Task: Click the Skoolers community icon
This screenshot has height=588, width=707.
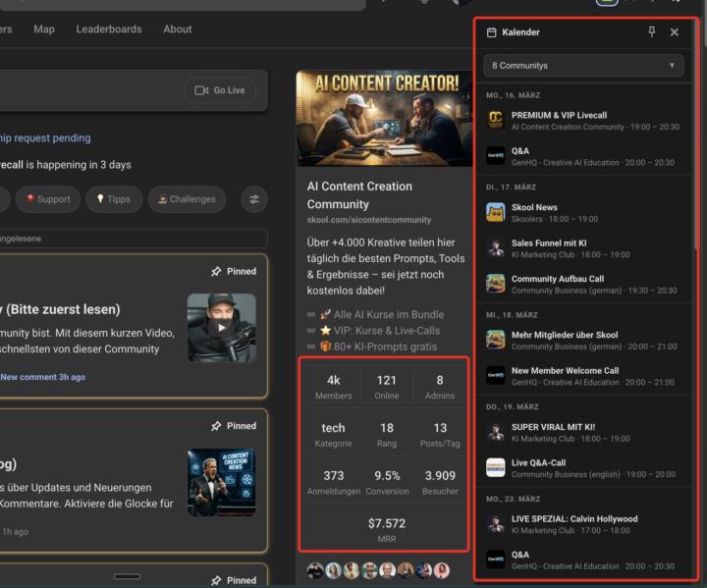Action: point(496,212)
